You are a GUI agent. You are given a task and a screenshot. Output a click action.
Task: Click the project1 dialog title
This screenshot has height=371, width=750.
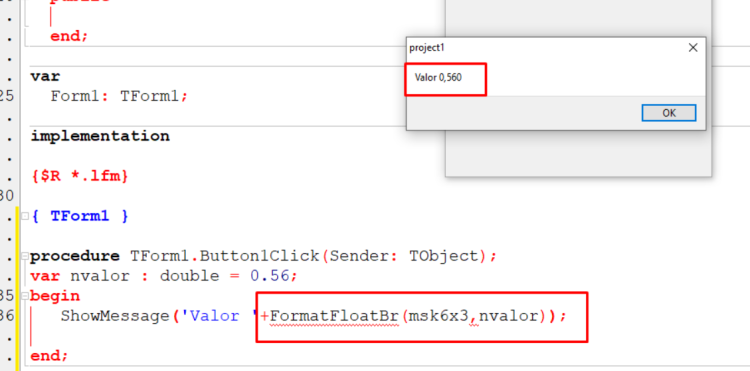pos(427,48)
